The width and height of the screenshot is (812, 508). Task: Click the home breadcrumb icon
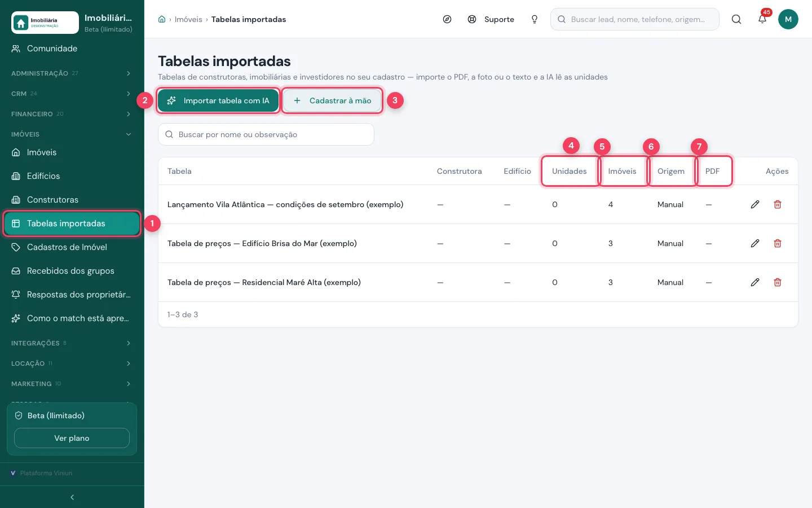click(x=162, y=19)
